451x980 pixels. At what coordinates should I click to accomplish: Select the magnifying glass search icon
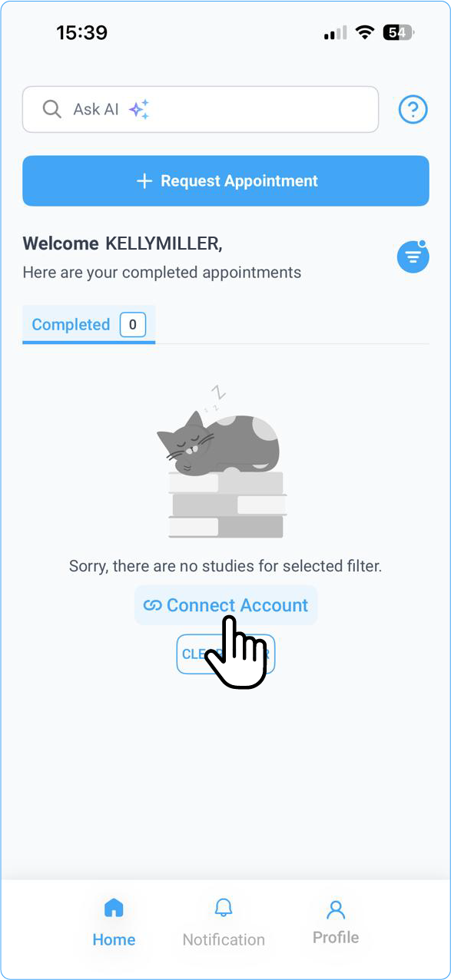tap(51, 109)
